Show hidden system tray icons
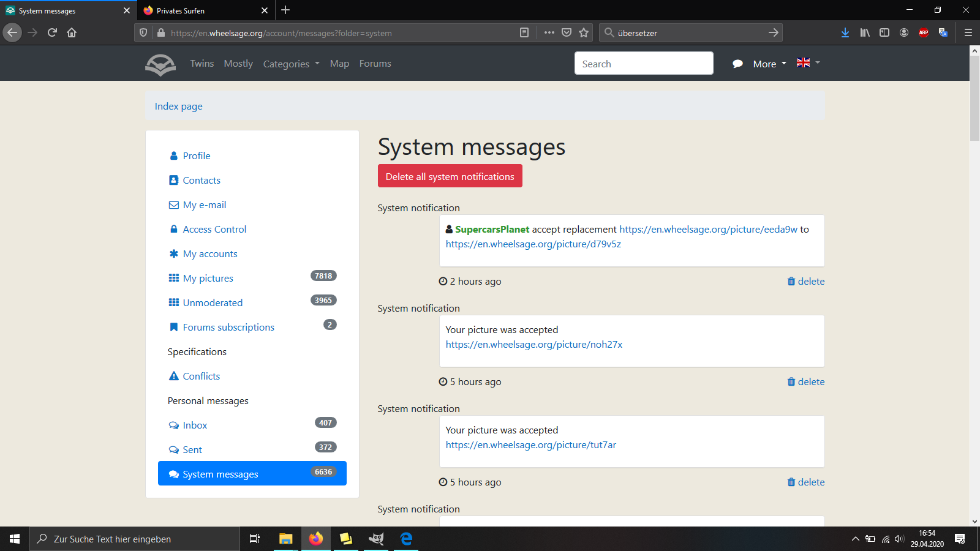 pyautogui.click(x=855, y=539)
